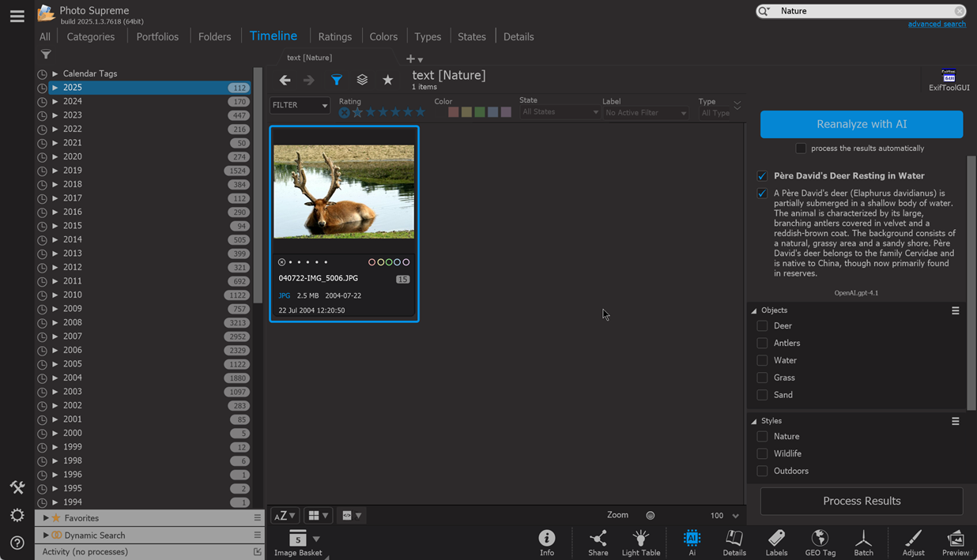Image resolution: width=977 pixels, height=560 pixels.
Task: Switch to the Folders tab
Action: [x=215, y=36]
